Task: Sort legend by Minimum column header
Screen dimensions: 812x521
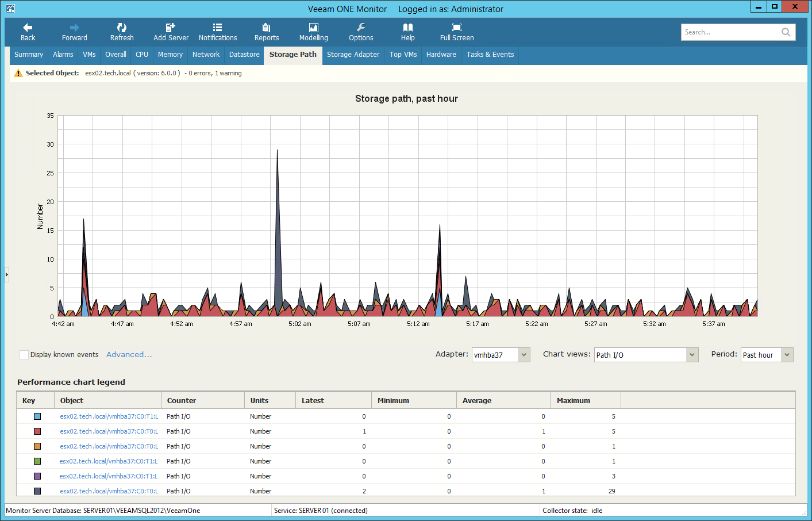Action: [x=414, y=401]
